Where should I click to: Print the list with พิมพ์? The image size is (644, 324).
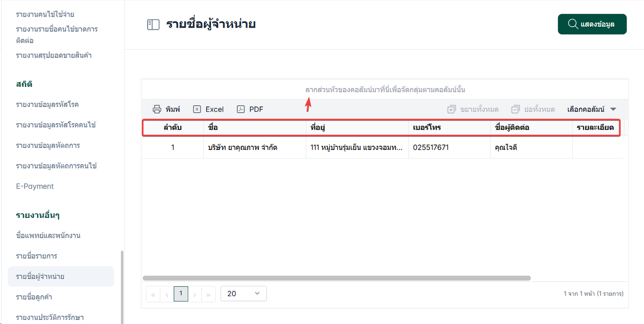point(166,109)
